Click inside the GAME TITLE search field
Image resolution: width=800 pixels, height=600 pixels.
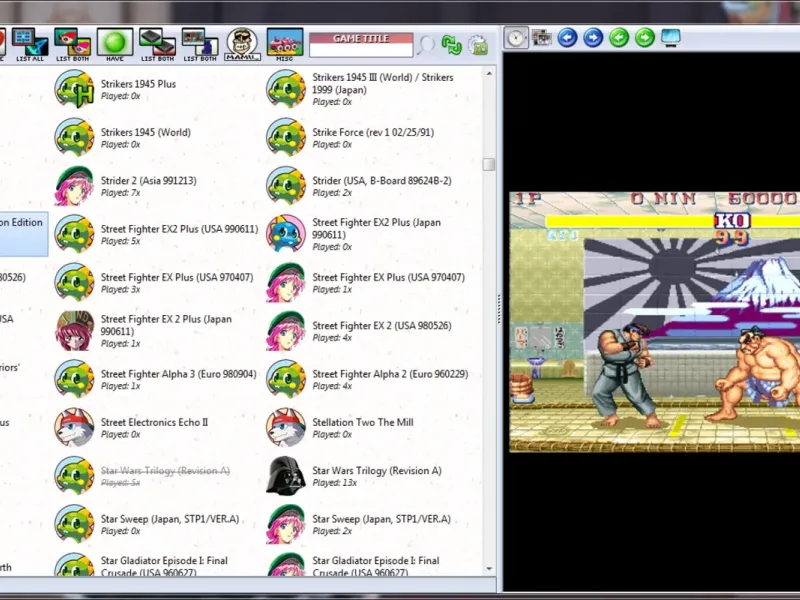(361, 50)
